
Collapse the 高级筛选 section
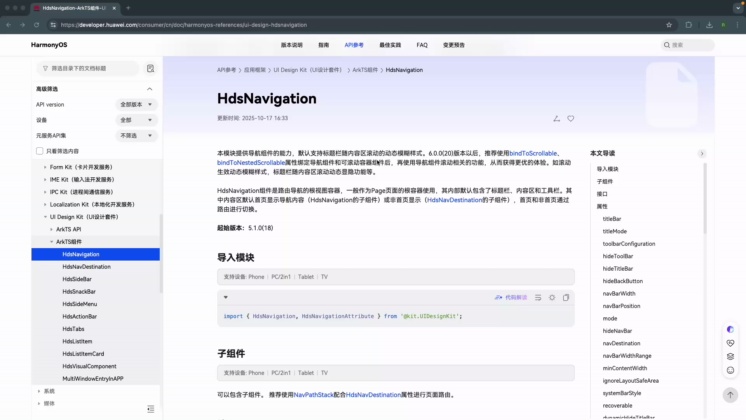tap(150, 89)
